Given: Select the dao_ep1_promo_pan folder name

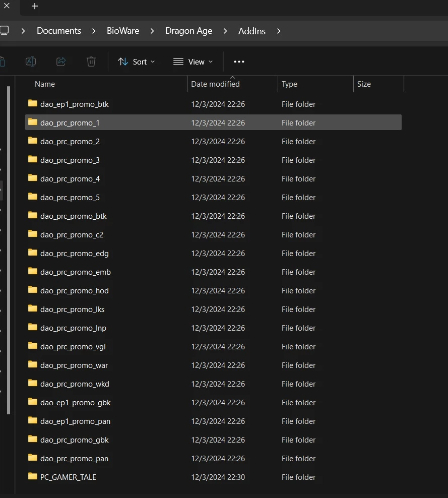Looking at the screenshot, I should [75, 421].
